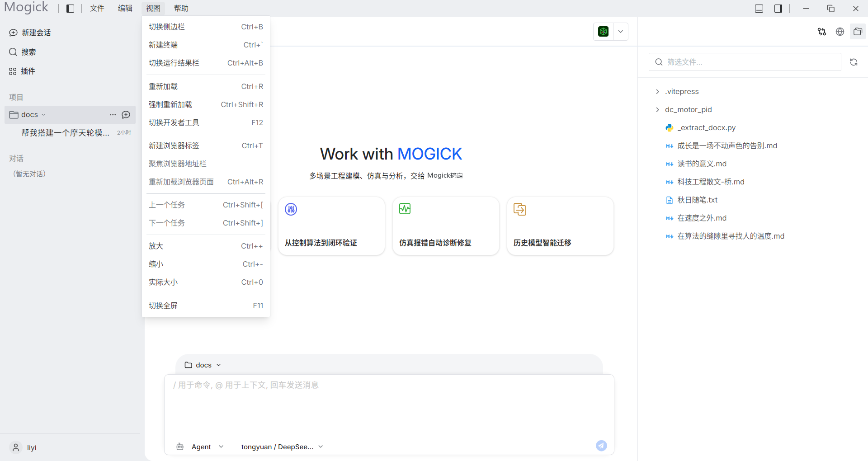The width and height of the screenshot is (868, 461).
Task: Toggle the bottom panel layout icon
Action: coord(759,9)
